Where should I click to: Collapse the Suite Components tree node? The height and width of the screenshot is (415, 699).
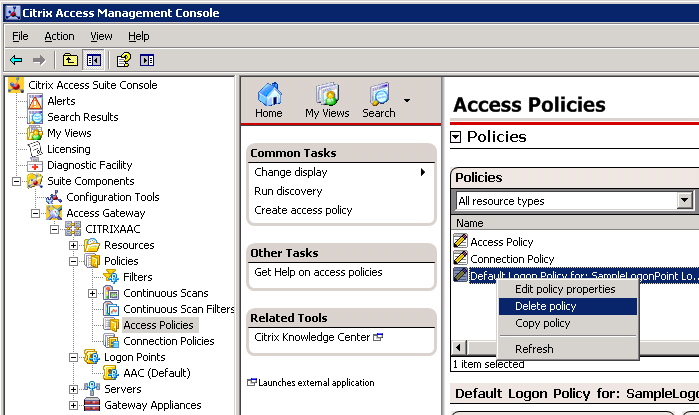click(16, 181)
